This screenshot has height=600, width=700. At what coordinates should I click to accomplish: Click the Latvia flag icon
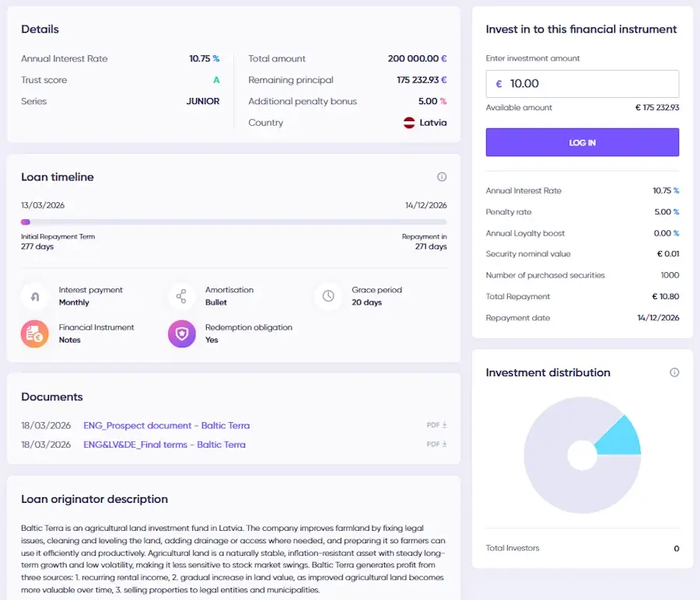point(409,123)
